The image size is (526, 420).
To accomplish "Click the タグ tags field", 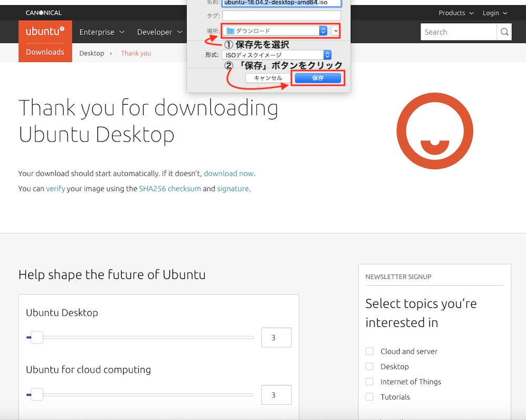I will click(281, 15).
